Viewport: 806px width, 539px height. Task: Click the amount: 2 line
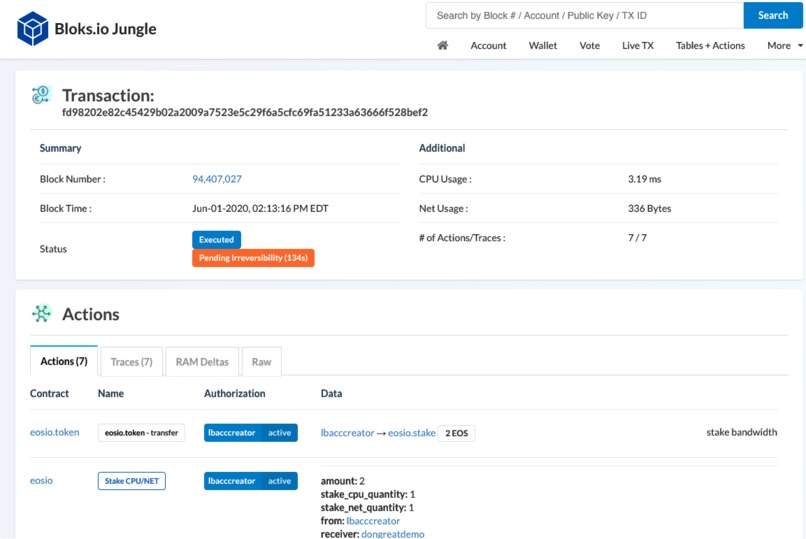tap(343, 480)
